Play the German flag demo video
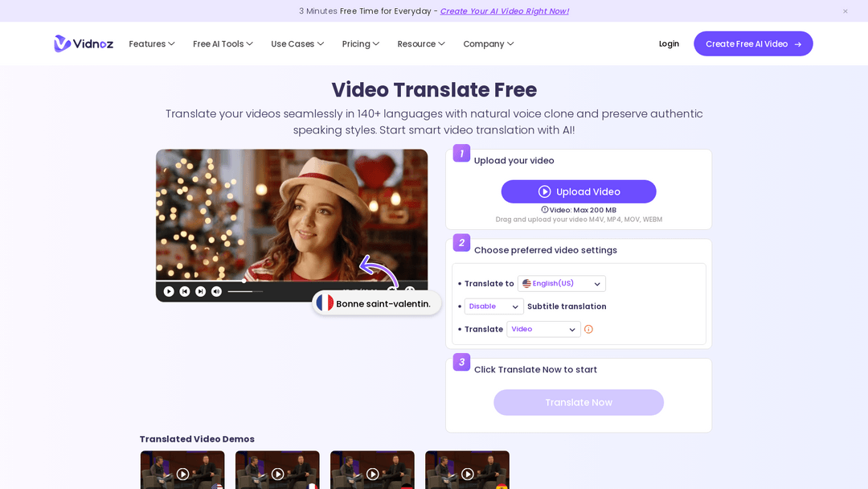 click(373, 474)
